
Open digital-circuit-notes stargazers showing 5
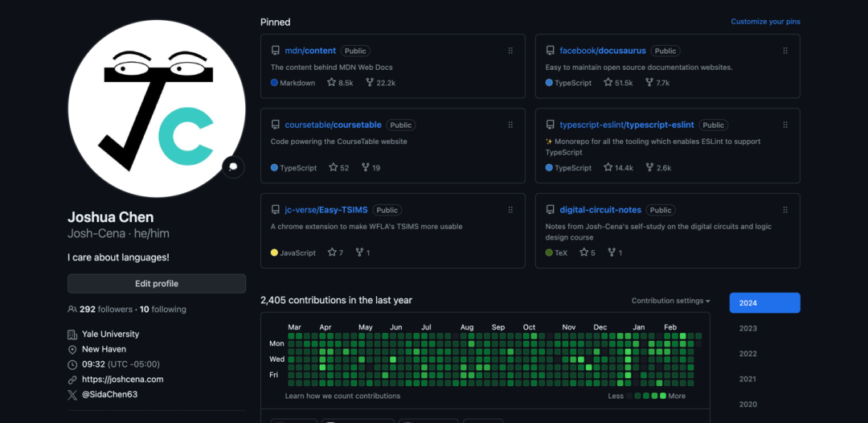click(588, 253)
